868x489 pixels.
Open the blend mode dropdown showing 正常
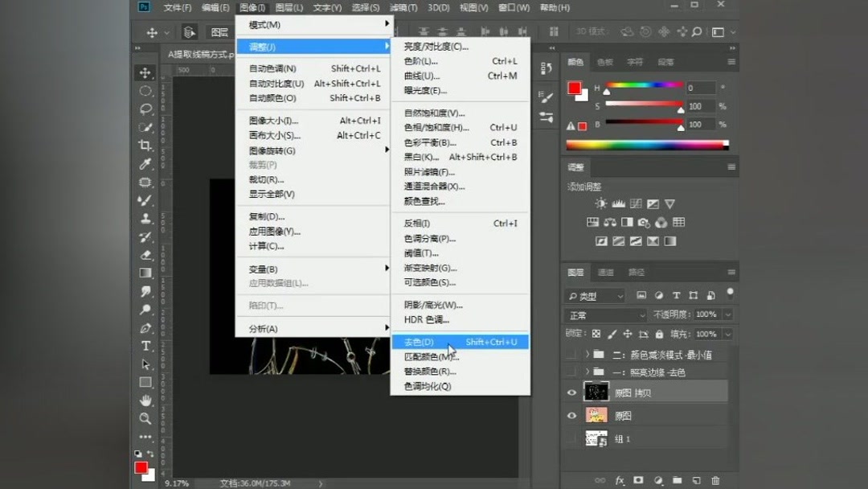604,314
